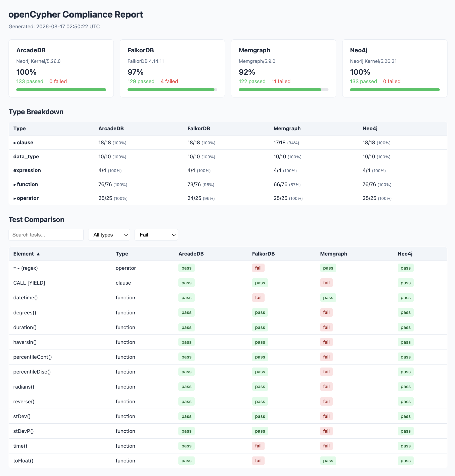
Task: Click FalkorDB fail badge for datetime()
Action: pos(258,298)
